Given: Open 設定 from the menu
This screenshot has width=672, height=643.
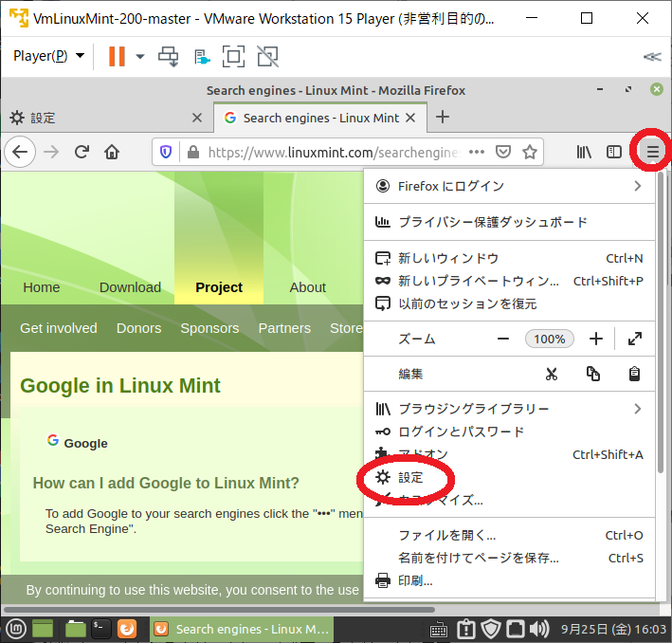Looking at the screenshot, I should coord(509,477).
